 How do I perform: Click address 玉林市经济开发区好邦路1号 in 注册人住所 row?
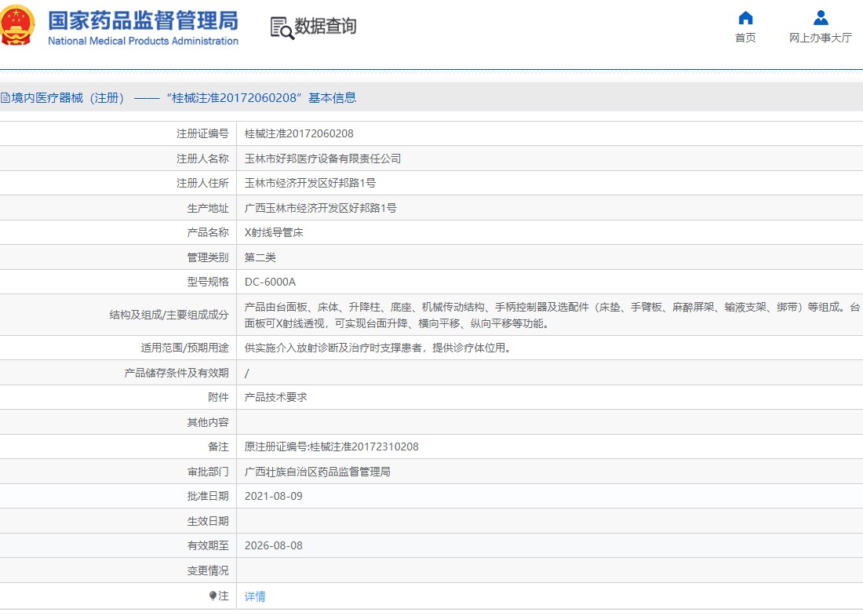point(310,183)
